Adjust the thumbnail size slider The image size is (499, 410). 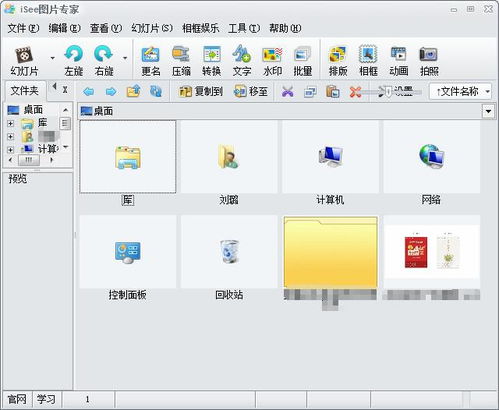[388, 92]
